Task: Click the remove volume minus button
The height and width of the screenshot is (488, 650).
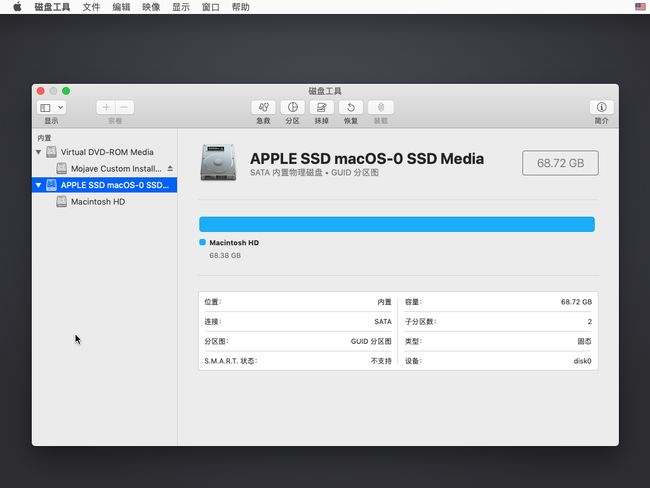Action: coord(124,107)
